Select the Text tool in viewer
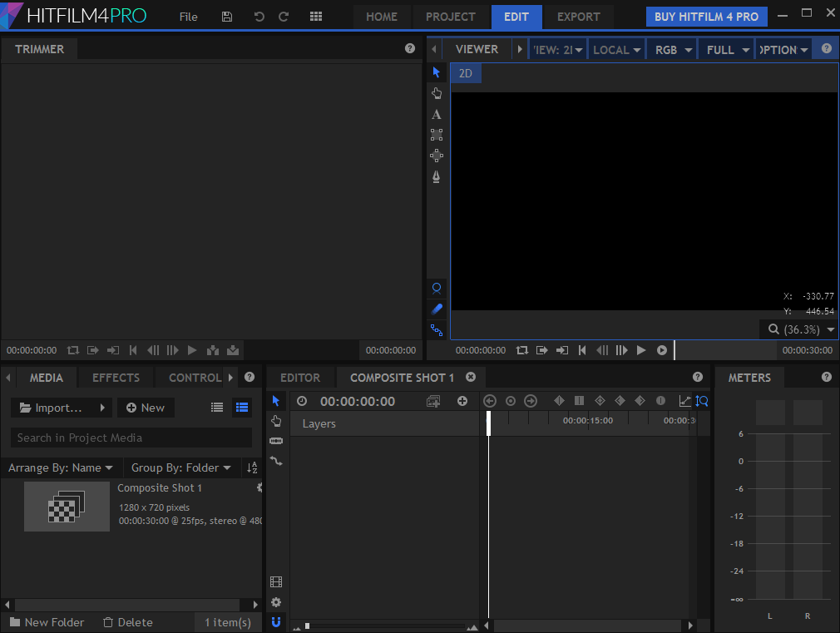This screenshot has height=633, width=840. click(437, 115)
